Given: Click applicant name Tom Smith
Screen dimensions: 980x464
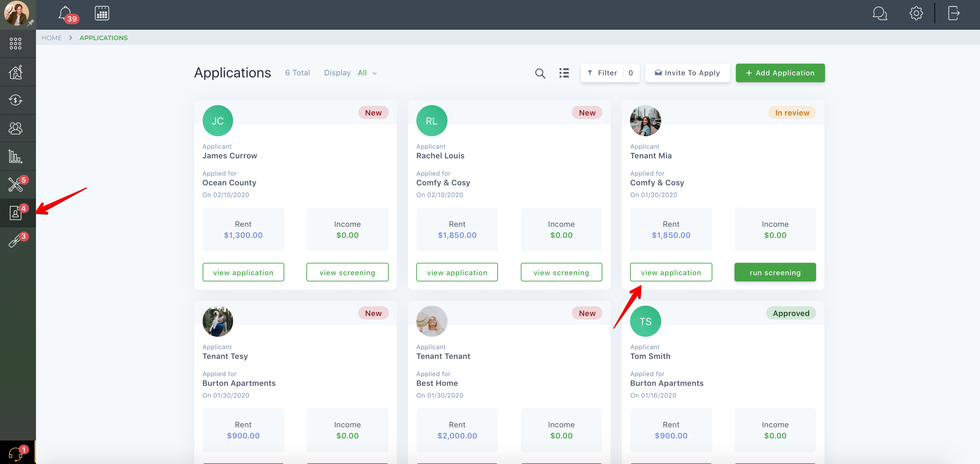Looking at the screenshot, I should tap(650, 356).
